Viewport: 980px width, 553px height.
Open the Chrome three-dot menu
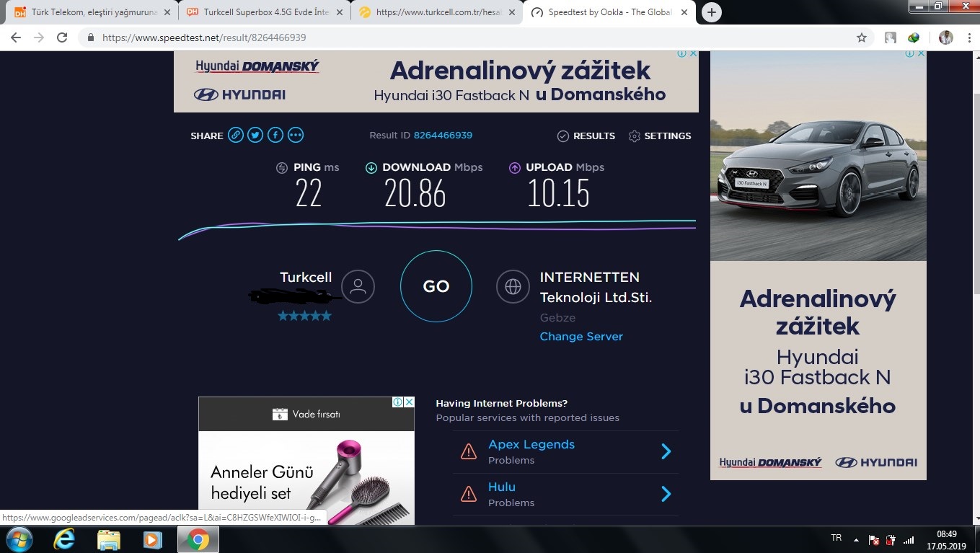coord(968,37)
